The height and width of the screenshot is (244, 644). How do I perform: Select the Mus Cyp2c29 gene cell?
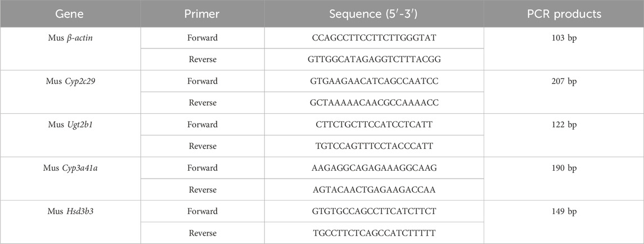pyautogui.click(x=70, y=81)
